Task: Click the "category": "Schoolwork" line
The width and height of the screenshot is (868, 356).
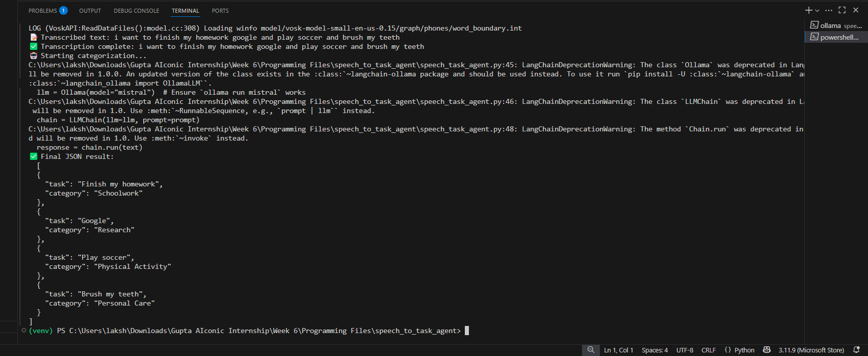Action: [94, 193]
